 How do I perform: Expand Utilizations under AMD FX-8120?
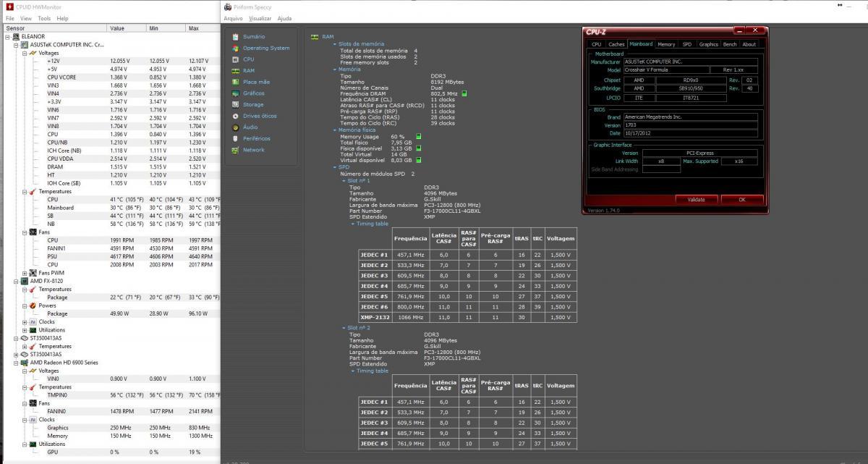coord(25,330)
